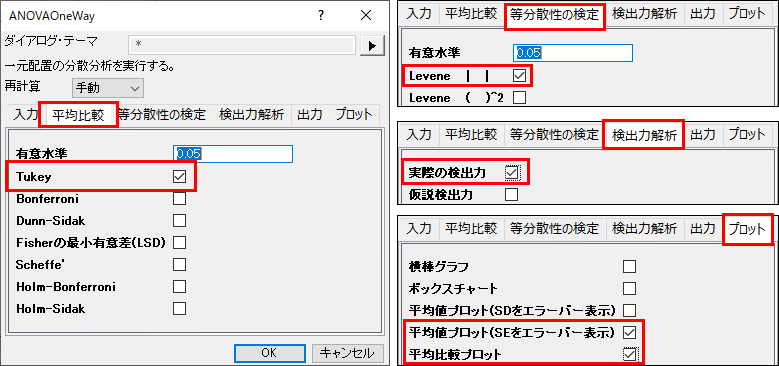This screenshot has height=366, width=779.
Task: Select the 平均比較 tab in main dialog
Action: coord(78,115)
